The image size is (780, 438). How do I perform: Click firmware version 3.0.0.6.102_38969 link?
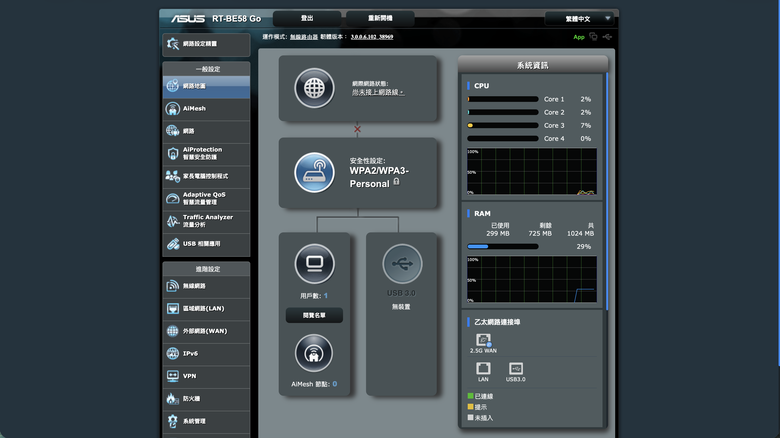[372, 37]
